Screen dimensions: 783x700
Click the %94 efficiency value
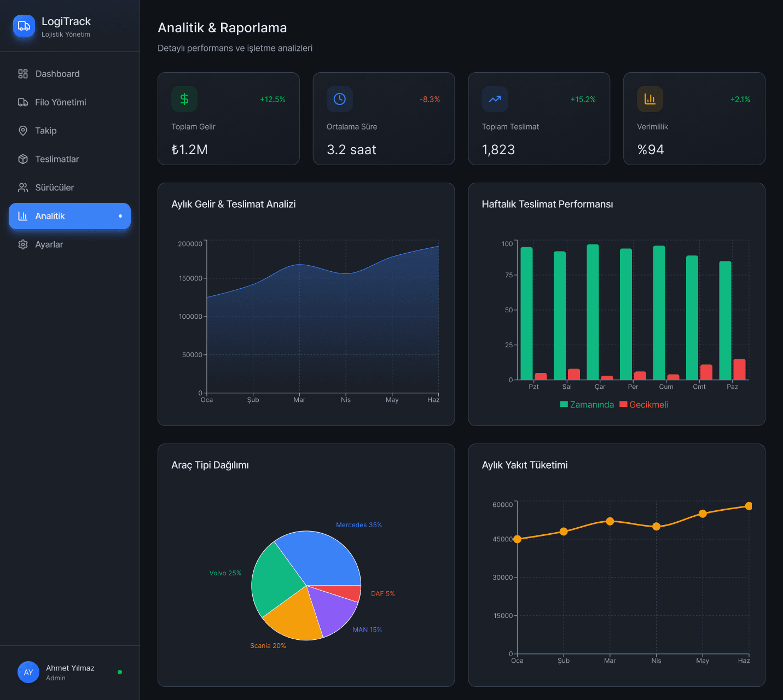651,150
